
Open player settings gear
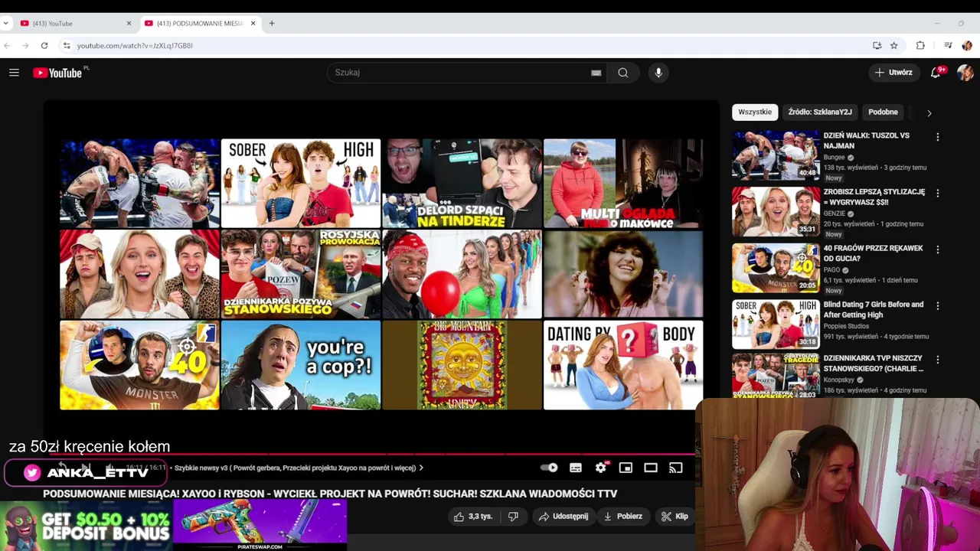click(601, 468)
